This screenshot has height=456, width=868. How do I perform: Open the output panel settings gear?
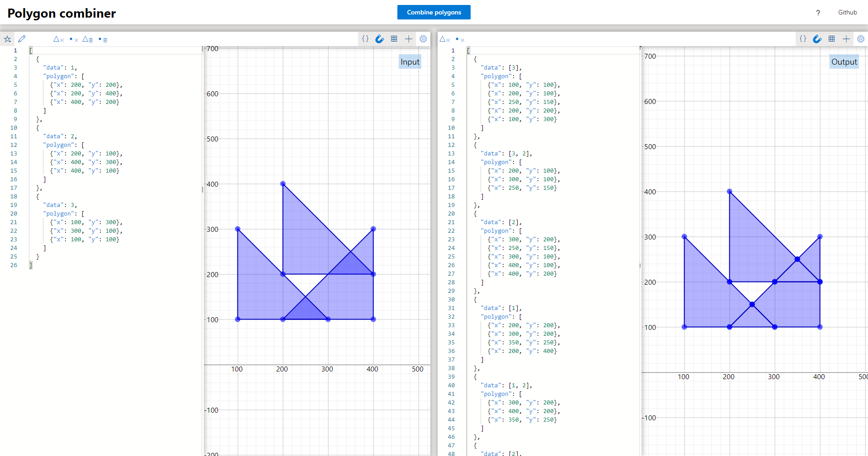(861, 39)
